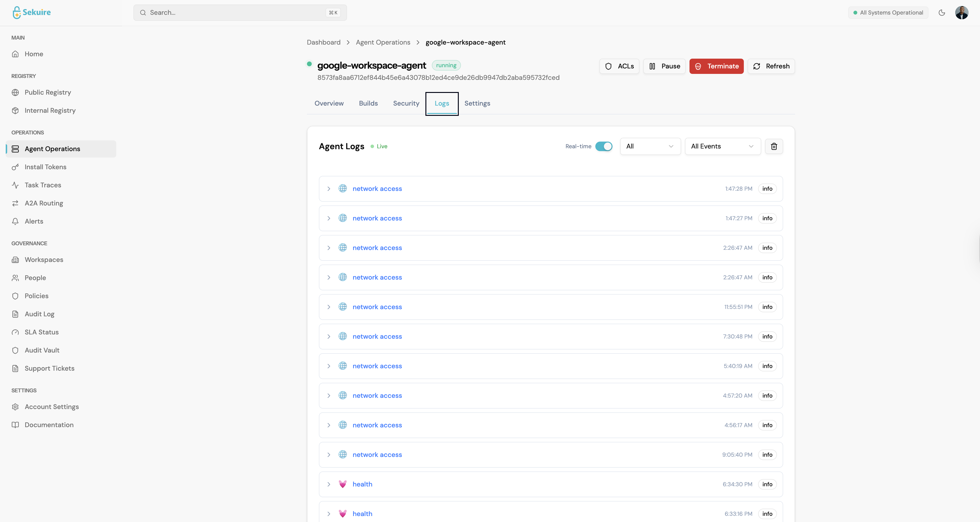Open user profile avatar

click(961, 13)
